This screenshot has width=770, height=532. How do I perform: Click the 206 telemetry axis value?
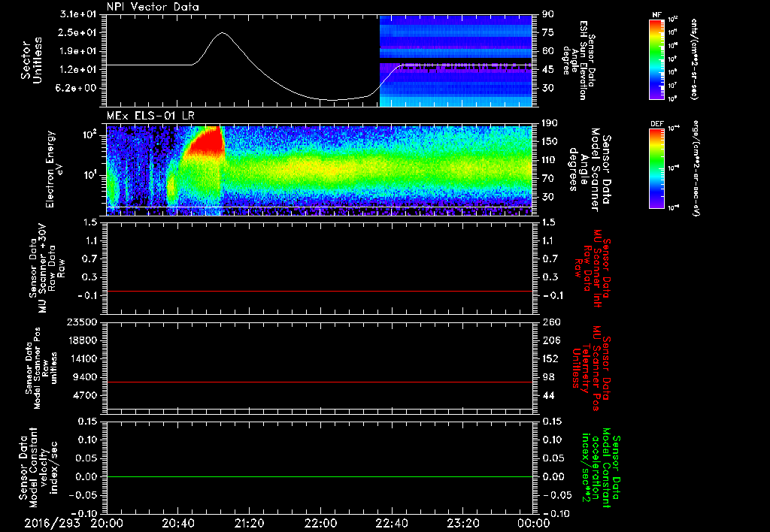tap(550, 340)
